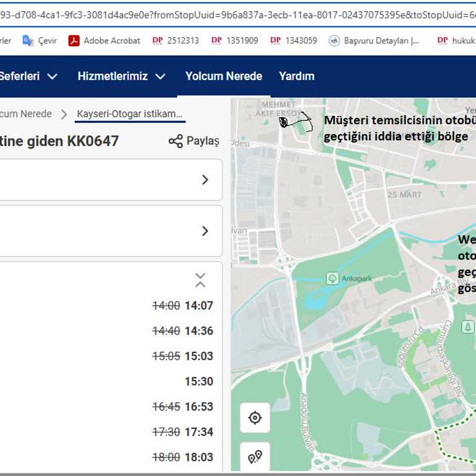
Task: Click the Paylaş share button
Action: click(x=194, y=141)
